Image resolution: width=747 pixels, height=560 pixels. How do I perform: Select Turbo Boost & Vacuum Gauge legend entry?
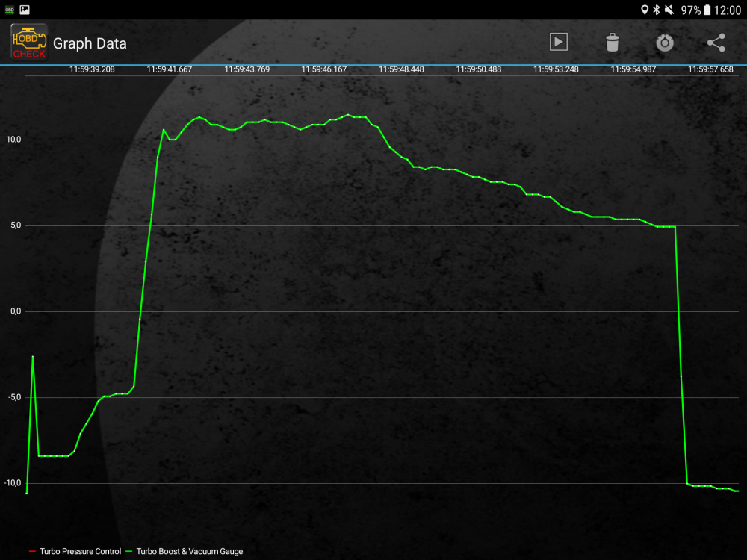[185, 551]
